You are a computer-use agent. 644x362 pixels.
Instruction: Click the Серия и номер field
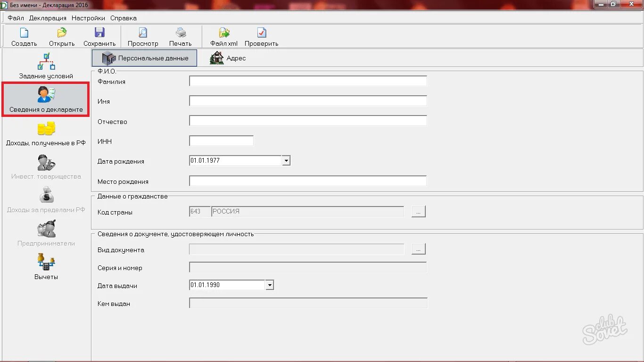pyautogui.click(x=308, y=267)
